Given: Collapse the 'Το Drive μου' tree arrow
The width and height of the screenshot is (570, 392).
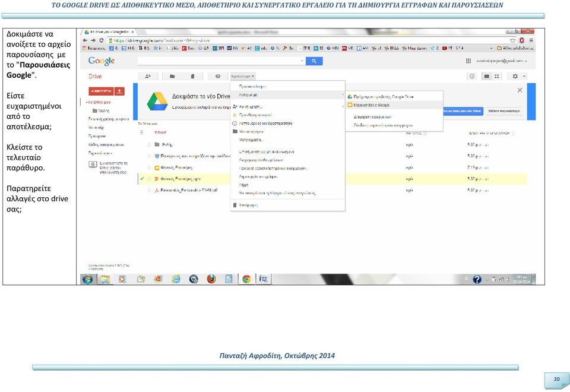Looking at the screenshot, I should (87, 102).
